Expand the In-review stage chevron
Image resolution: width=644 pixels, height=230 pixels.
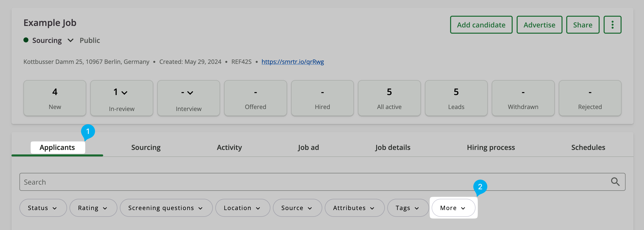point(124,93)
